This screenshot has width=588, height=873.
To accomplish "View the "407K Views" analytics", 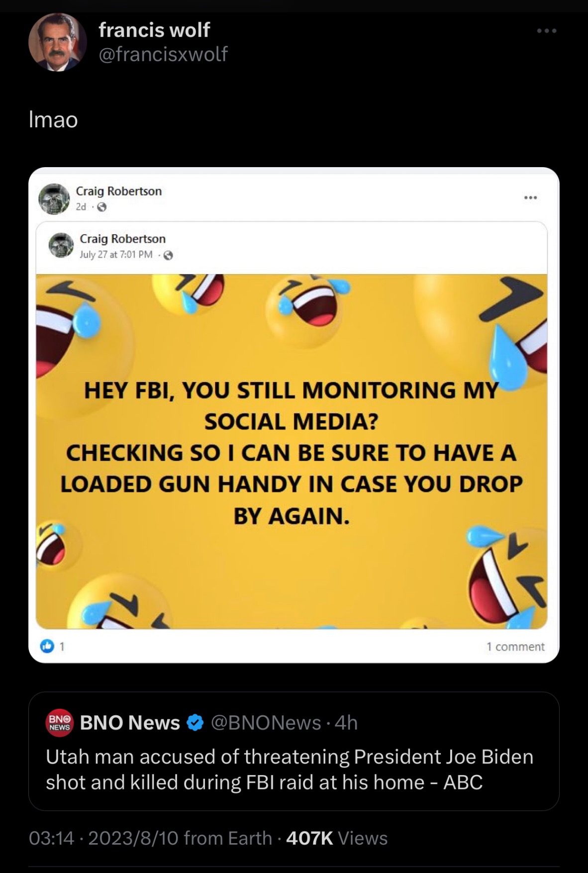I will pyautogui.click(x=337, y=838).
